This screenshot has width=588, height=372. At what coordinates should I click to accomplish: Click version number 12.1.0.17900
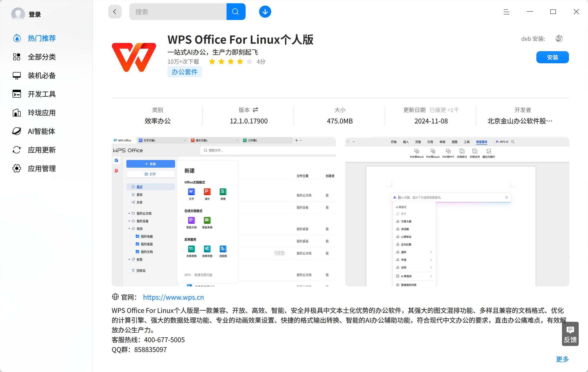[x=249, y=121]
